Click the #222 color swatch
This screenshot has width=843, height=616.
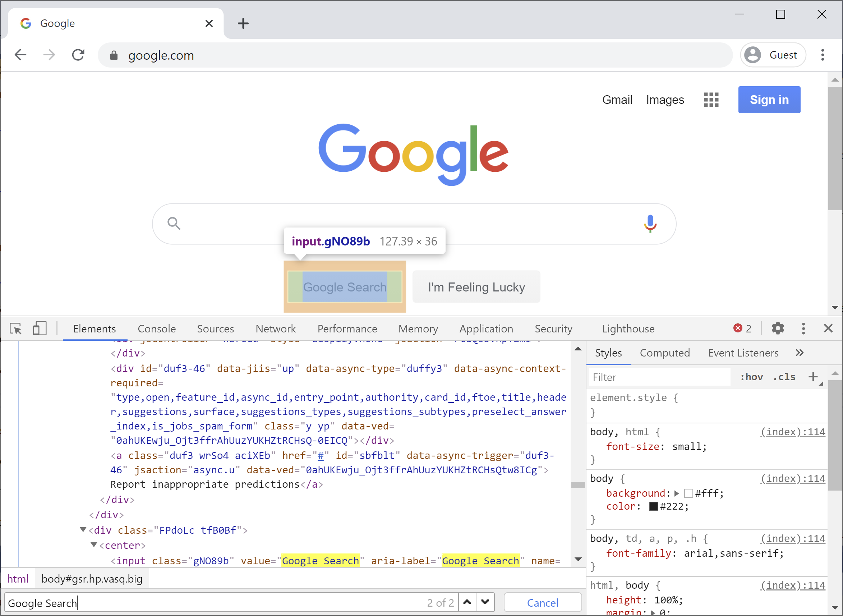(653, 506)
